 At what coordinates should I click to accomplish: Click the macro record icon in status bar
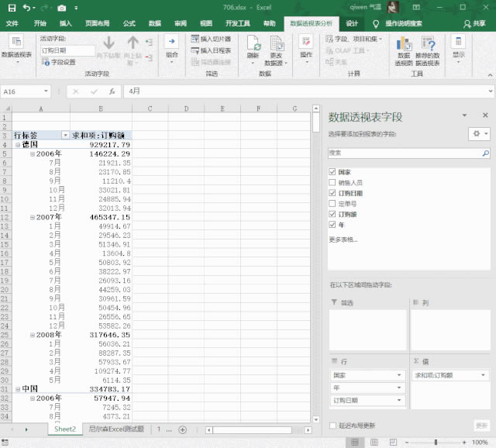(5, 442)
